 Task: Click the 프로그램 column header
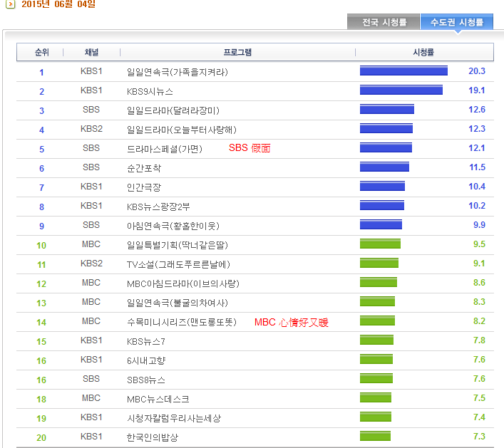click(237, 52)
